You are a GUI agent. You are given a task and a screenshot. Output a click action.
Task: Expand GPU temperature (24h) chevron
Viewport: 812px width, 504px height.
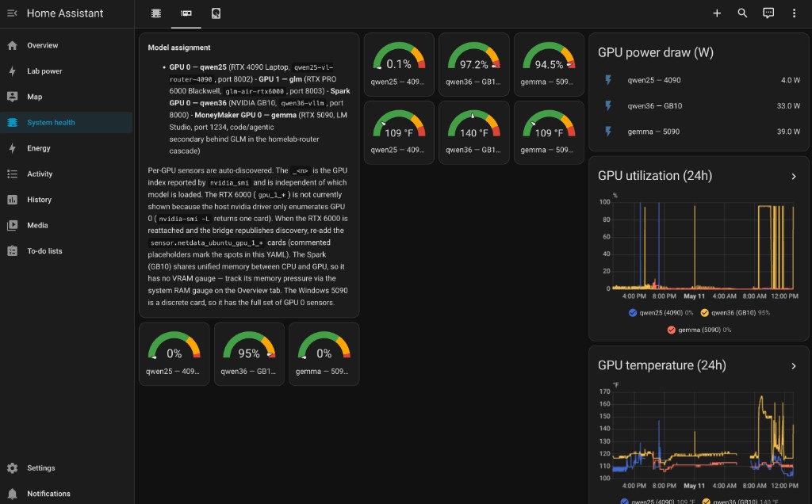(793, 366)
